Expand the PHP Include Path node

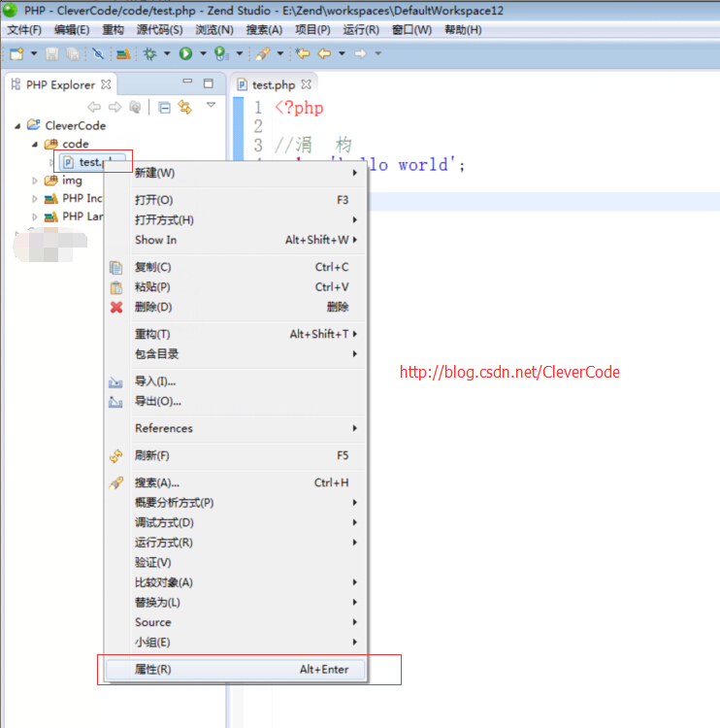pyautogui.click(x=35, y=199)
